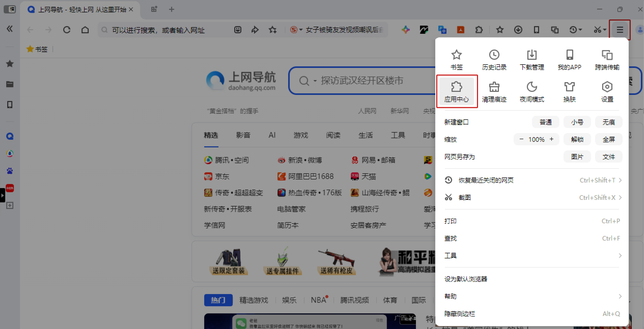Open 历史记录 history from menu

pos(494,59)
